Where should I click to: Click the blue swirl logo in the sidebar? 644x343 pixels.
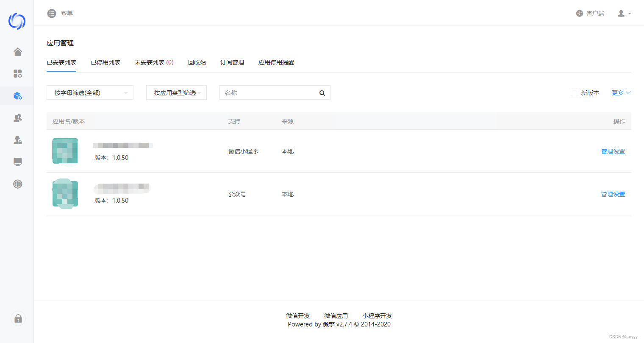click(x=17, y=21)
